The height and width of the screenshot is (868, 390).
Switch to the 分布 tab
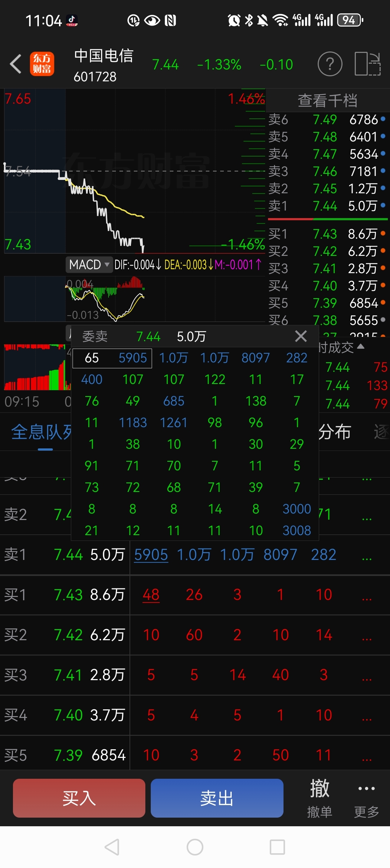point(335,432)
